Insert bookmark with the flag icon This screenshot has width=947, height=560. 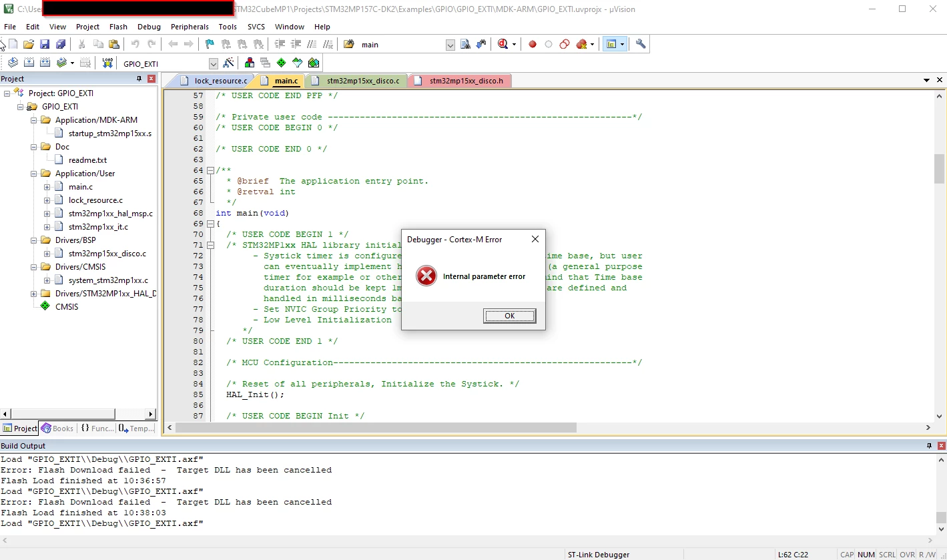pos(210,44)
